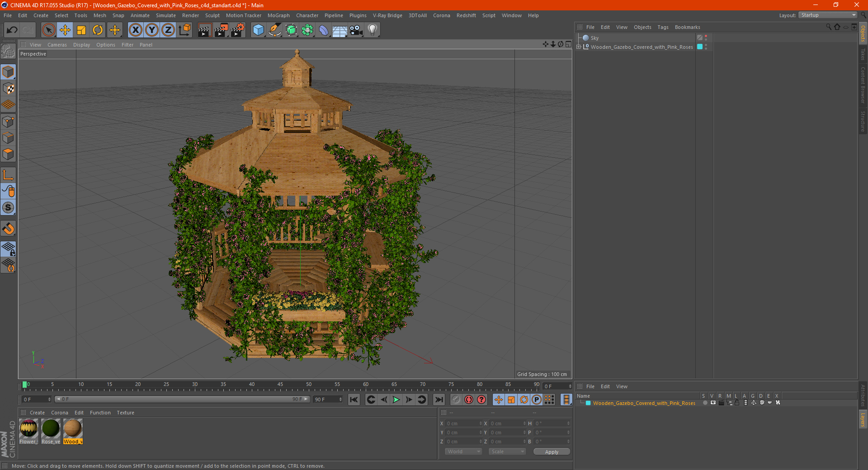The width and height of the screenshot is (868, 470).
Task: Open the Render menu
Action: pos(190,15)
